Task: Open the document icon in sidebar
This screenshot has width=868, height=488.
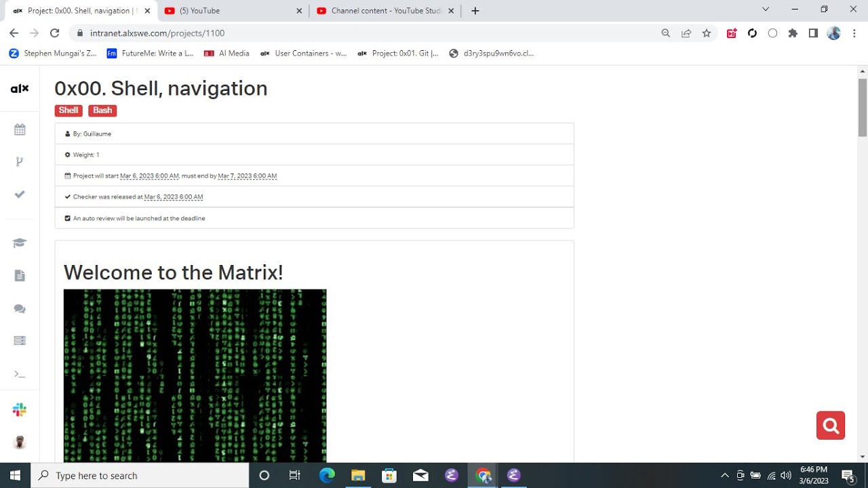Action: tap(20, 276)
